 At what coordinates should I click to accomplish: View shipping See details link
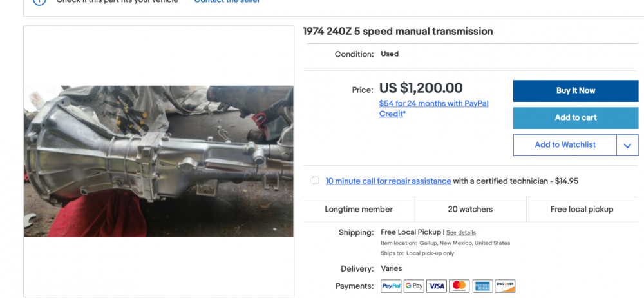(461, 233)
